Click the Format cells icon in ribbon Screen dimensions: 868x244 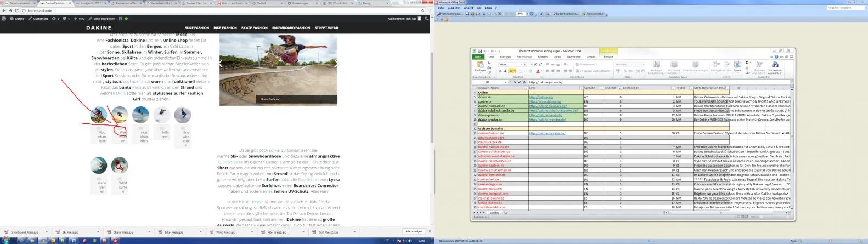pyautogui.click(x=737, y=65)
